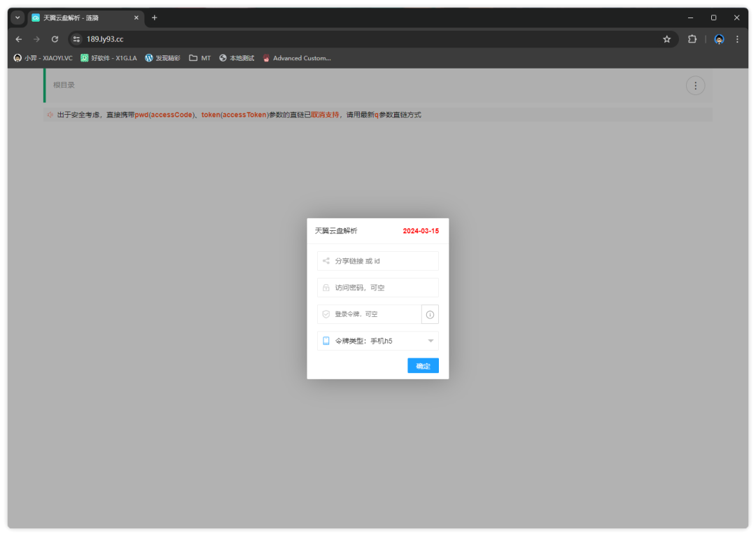
Task: Open the tab search dropdown arrow
Action: (17, 17)
